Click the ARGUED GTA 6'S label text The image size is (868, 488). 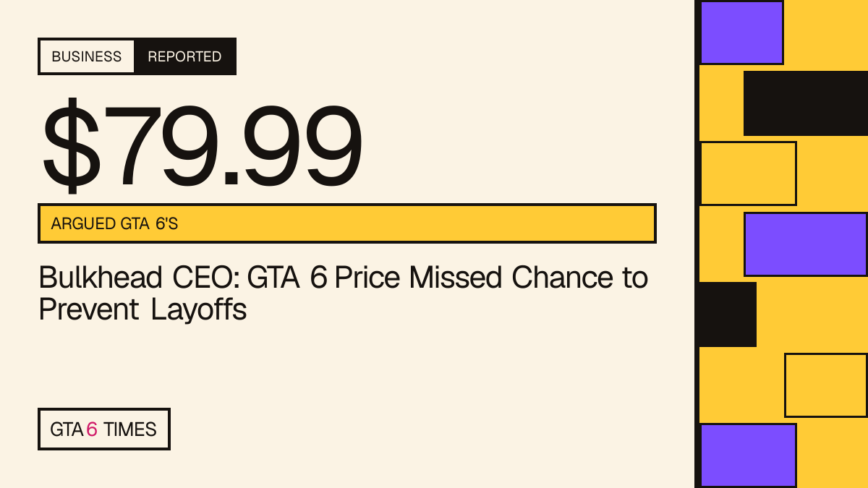(x=114, y=224)
